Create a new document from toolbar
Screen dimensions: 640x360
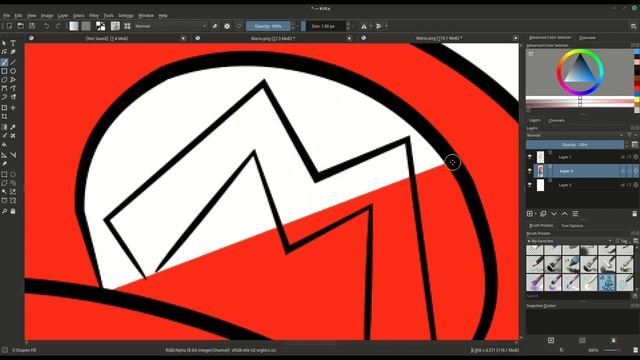pyautogui.click(x=9, y=26)
